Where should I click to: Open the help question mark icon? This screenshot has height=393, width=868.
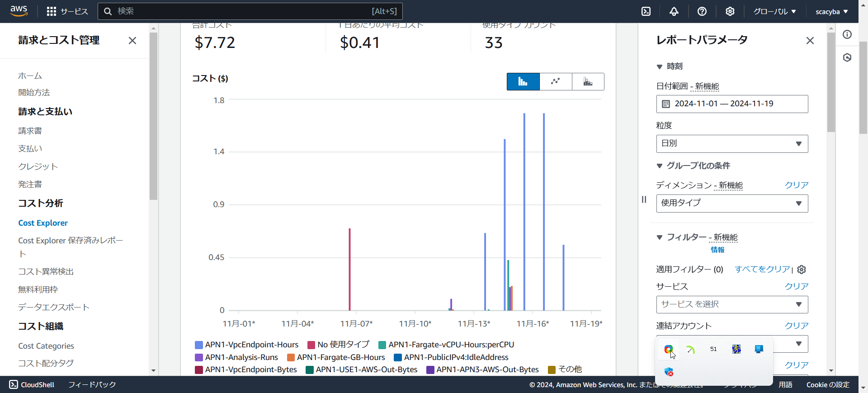[702, 11]
